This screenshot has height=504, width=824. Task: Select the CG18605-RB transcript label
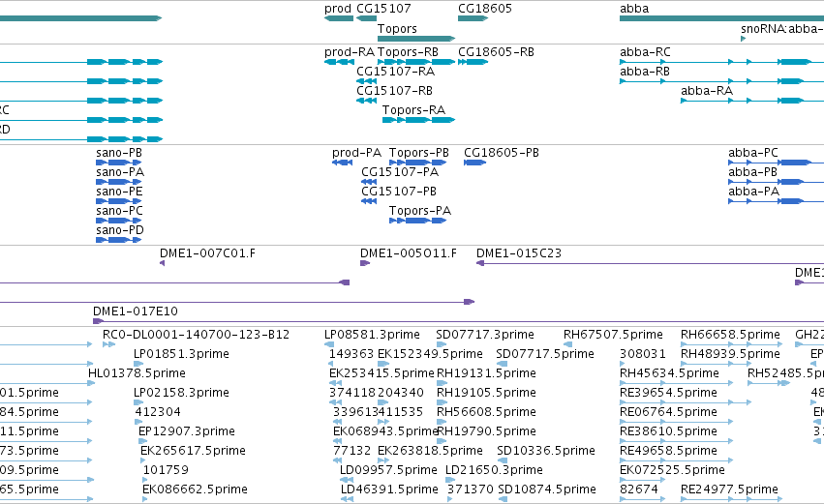click(x=496, y=52)
